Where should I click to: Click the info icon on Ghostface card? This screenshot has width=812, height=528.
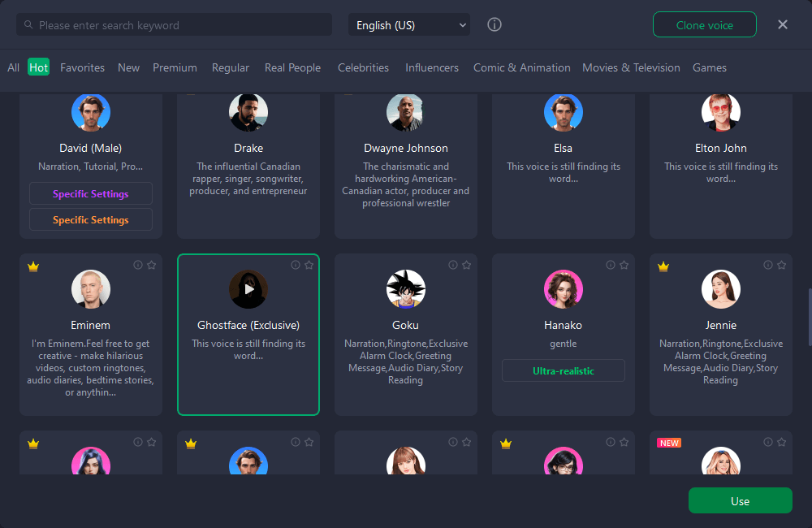[x=296, y=265]
